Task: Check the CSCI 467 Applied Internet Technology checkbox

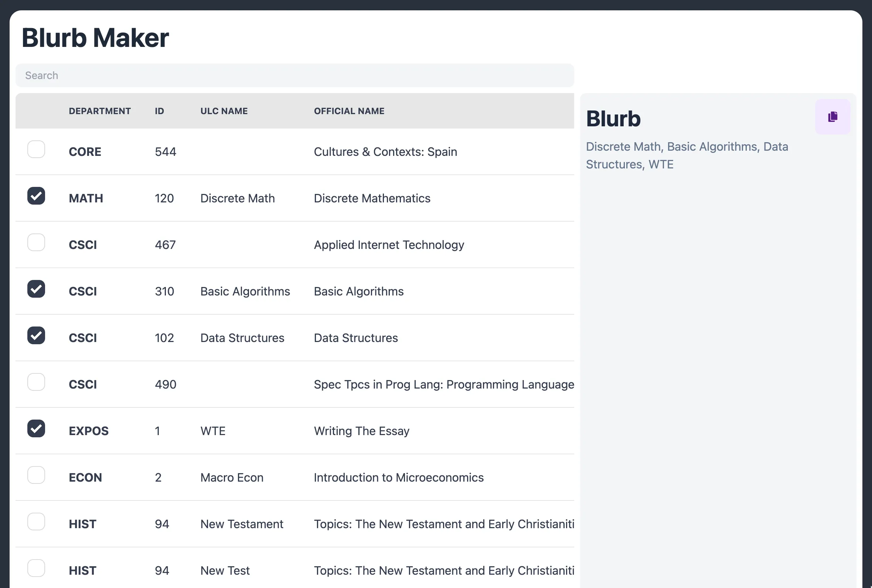Action: point(36,242)
